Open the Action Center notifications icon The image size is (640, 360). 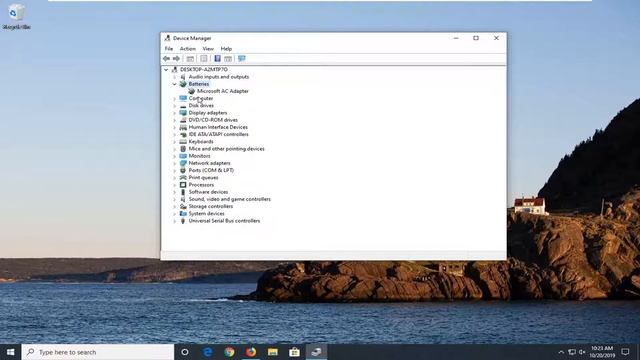coord(625,352)
